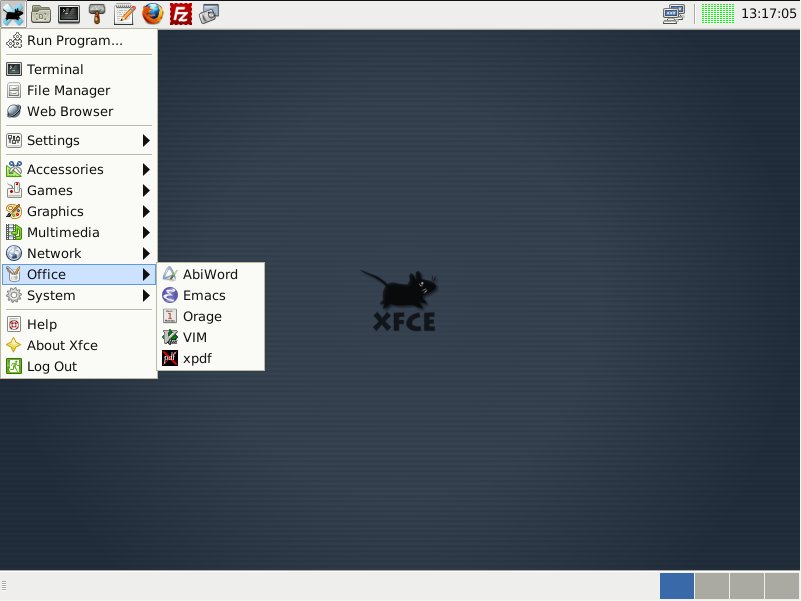This screenshot has width=802, height=601.
Task: Click the green CPU graph monitor
Action: (x=717, y=14)
